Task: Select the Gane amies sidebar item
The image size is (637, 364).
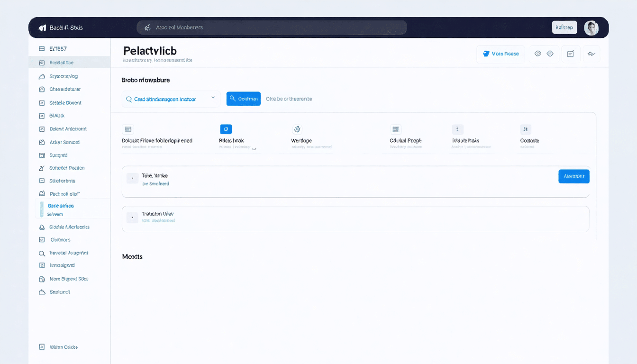Action: 73,209
